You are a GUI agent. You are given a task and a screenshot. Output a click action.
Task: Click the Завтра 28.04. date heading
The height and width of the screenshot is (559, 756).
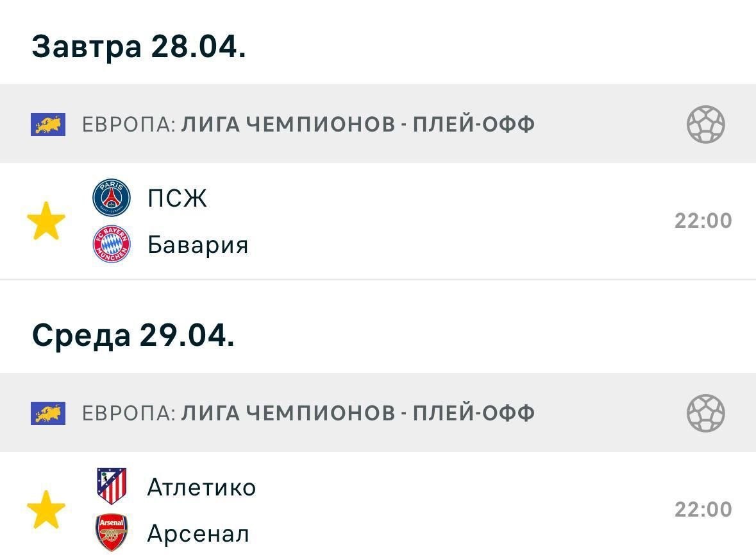click(139, 47)
